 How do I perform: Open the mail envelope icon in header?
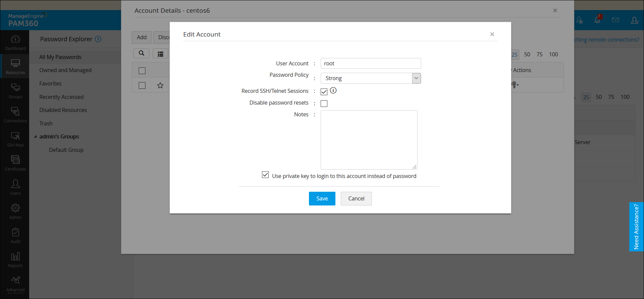click(615, 20)
